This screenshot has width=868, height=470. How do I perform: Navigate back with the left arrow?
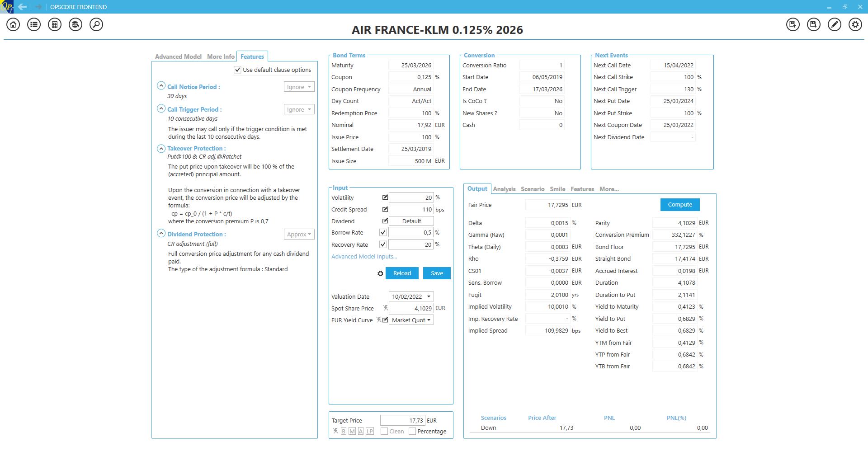click(22, 7)
